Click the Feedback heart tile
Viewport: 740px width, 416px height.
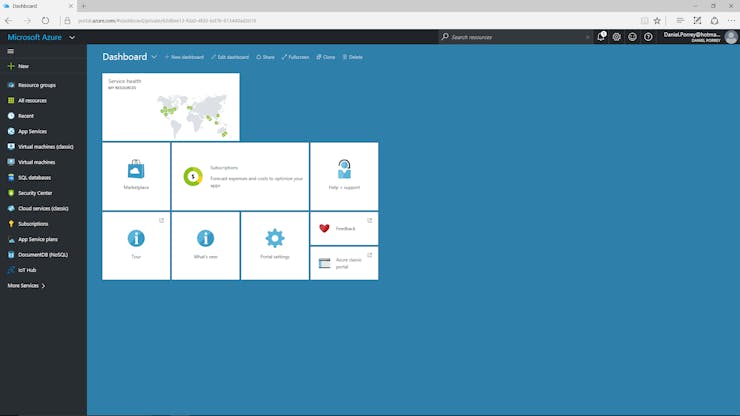tap(344, 229)
